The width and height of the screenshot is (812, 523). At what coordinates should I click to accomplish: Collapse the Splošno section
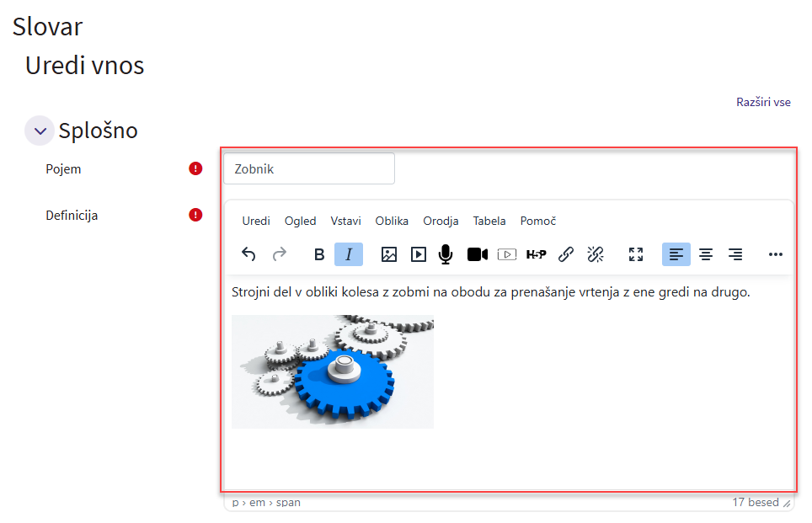coord(40,131)
